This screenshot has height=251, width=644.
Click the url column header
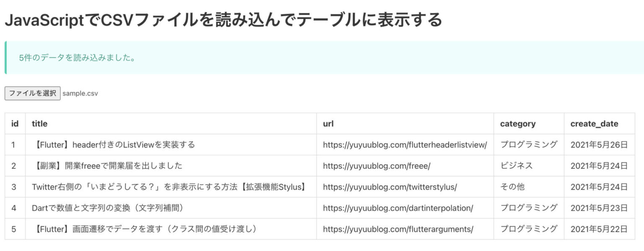click(x=327, y=124)
